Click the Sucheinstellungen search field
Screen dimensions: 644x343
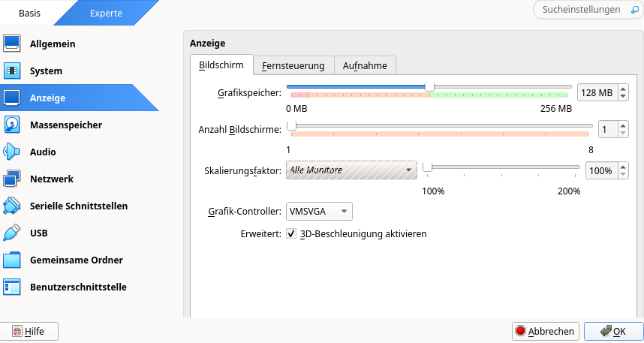(581, 10)
